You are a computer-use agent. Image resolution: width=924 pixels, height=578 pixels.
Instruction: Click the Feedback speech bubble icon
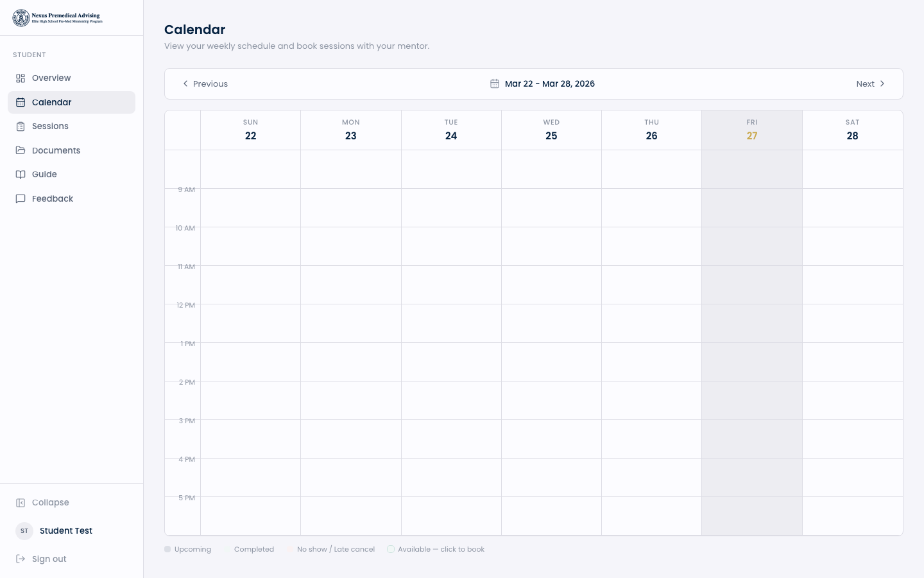click(x=21, y=199)
